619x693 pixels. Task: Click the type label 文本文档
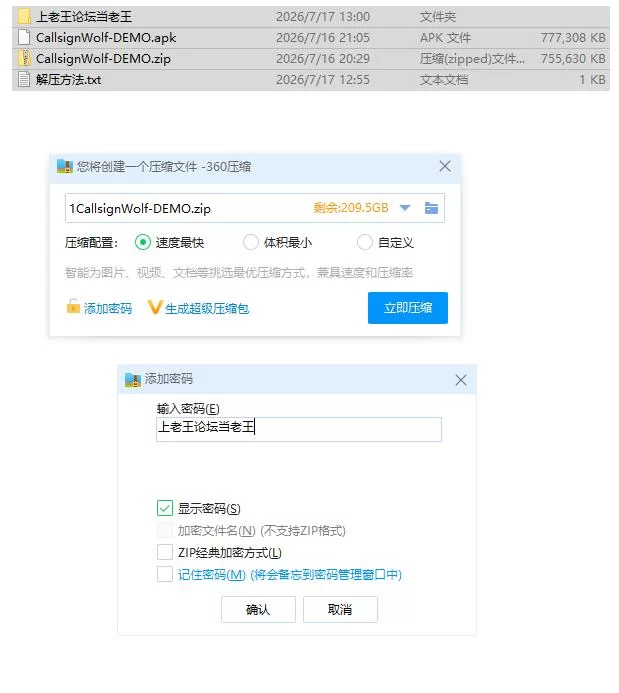[444, 80]
